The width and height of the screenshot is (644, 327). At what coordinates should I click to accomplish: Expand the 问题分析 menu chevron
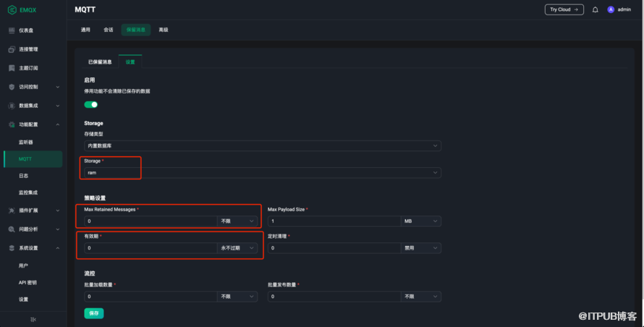pyautogui.click(x=57, y=229)
